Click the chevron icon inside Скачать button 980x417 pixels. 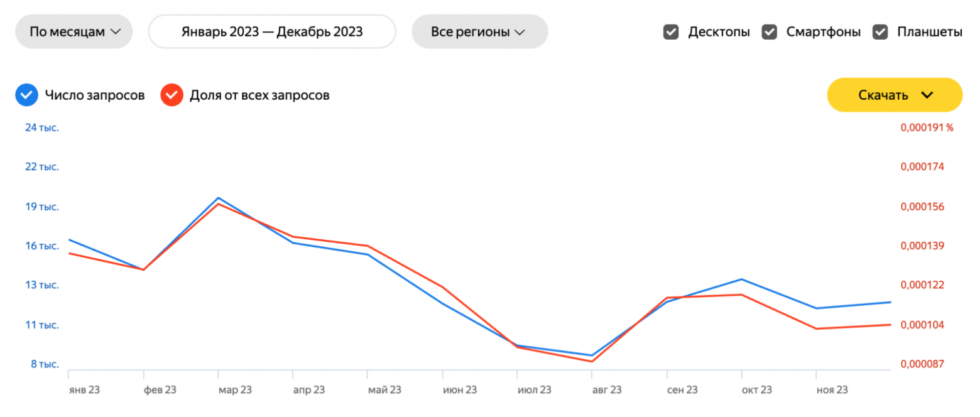tap(928, 95)
